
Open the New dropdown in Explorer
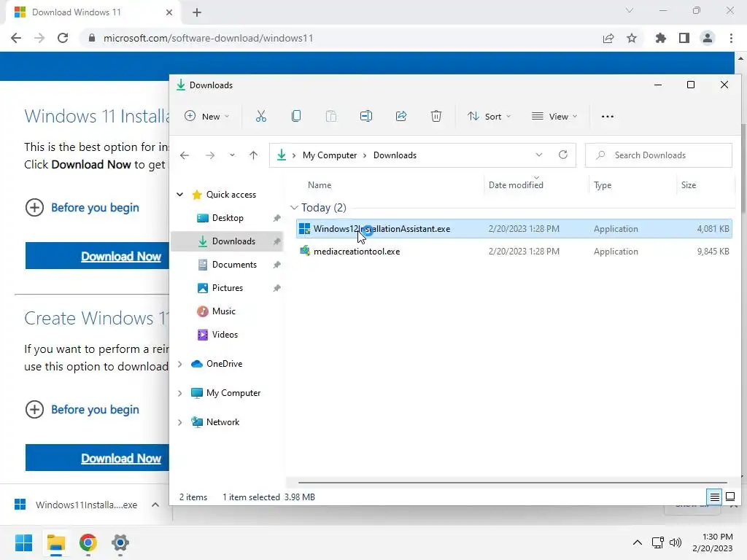point(206,116)
